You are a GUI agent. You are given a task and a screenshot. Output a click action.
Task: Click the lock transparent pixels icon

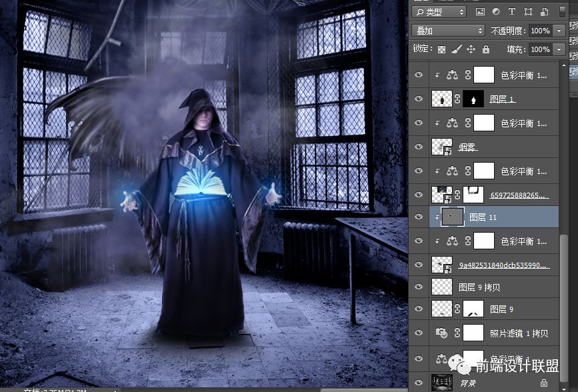point(441,49)
